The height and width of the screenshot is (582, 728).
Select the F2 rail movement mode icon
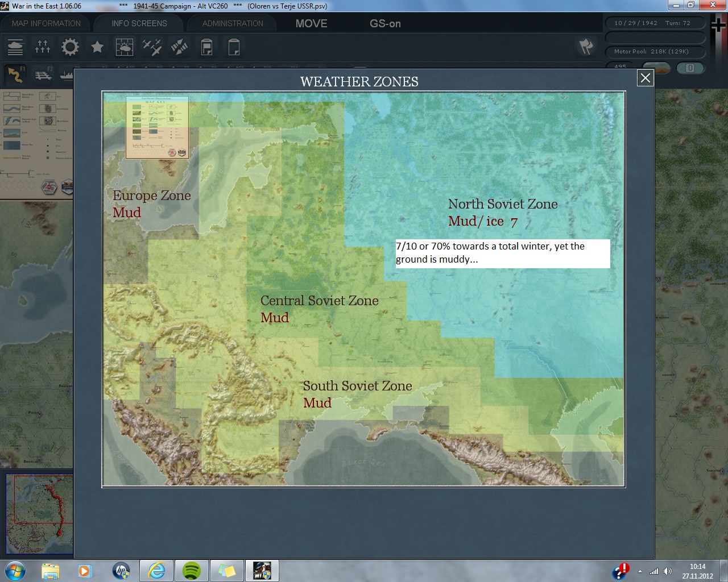[43, 74]
